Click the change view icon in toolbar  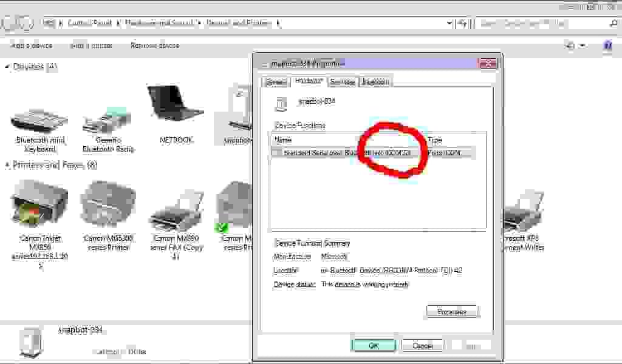pos(570,45)
